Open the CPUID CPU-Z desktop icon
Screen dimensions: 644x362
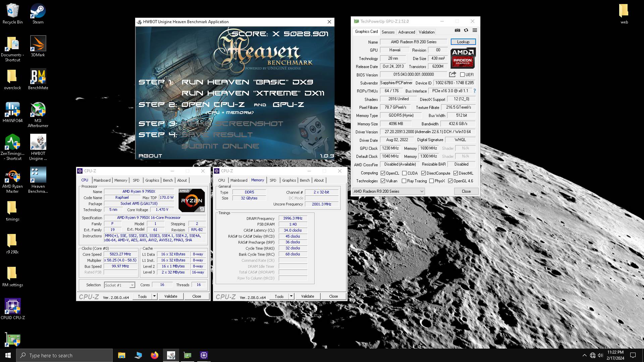(x=12, y=308)
